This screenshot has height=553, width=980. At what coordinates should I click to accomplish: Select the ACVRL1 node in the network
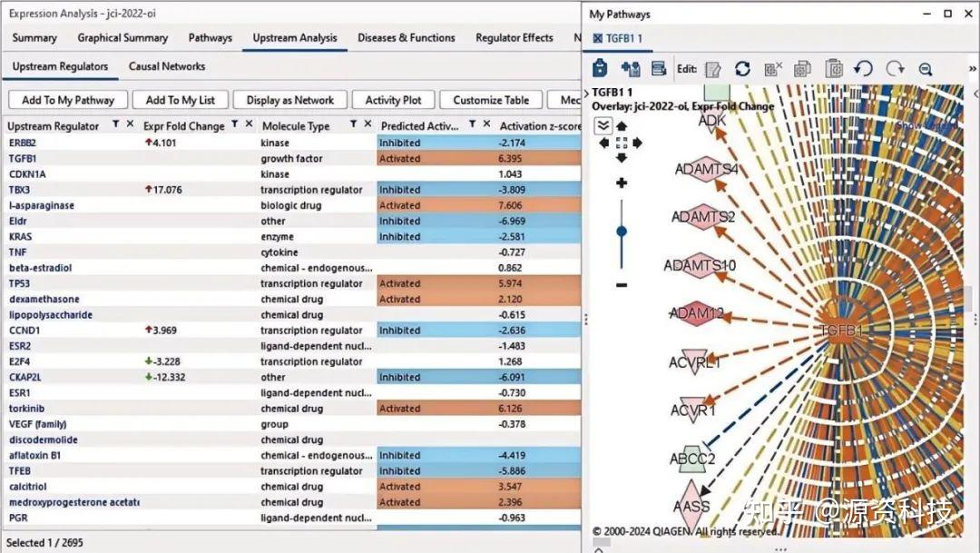click(x=694, y=362)
